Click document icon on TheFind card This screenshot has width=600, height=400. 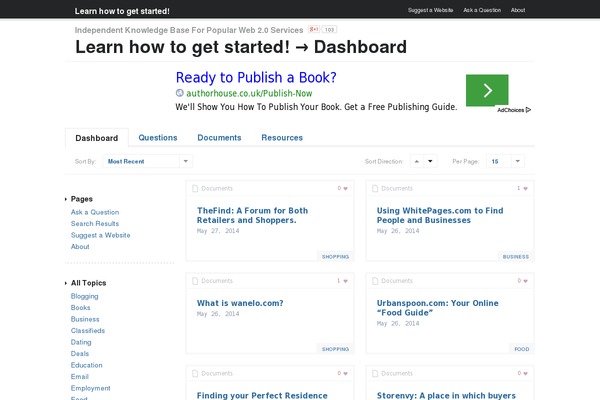point(196,188)
